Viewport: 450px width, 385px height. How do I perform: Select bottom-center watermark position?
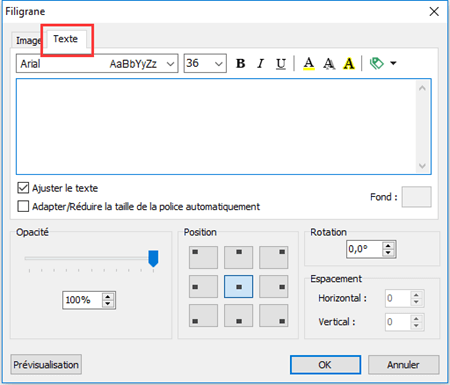(238, 315)
